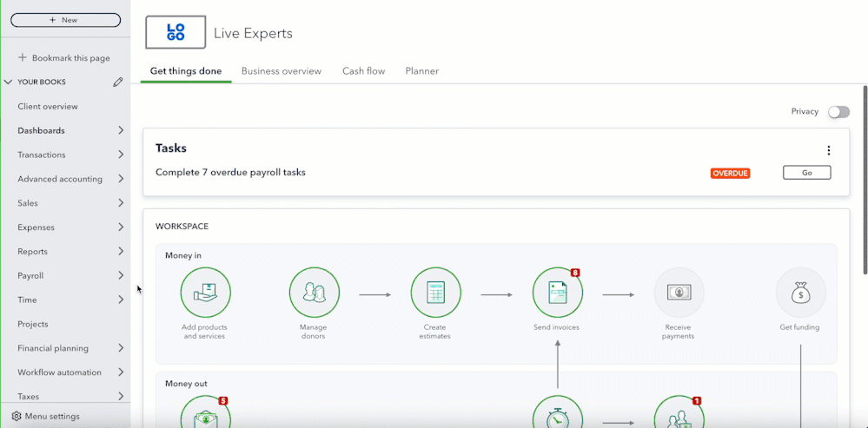Viewport: 868px width, 428px height.
Task: Click the Add products and services icon
Action: coord(205,293)
